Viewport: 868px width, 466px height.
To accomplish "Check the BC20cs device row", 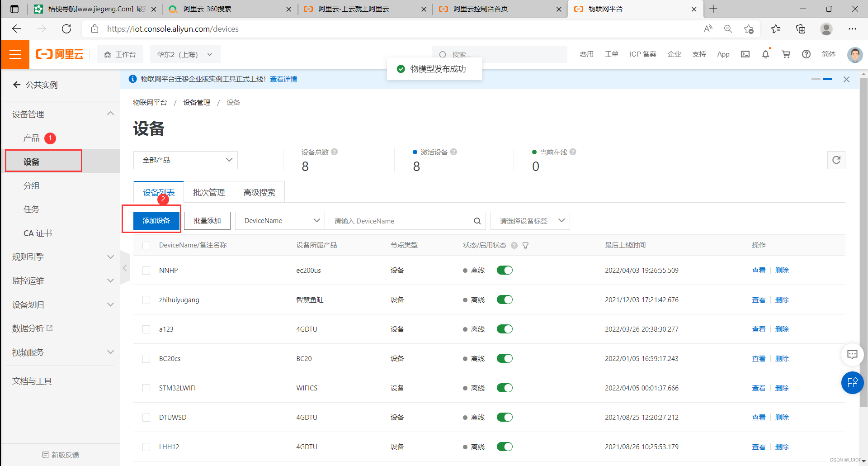I will (x=146, y=359).
